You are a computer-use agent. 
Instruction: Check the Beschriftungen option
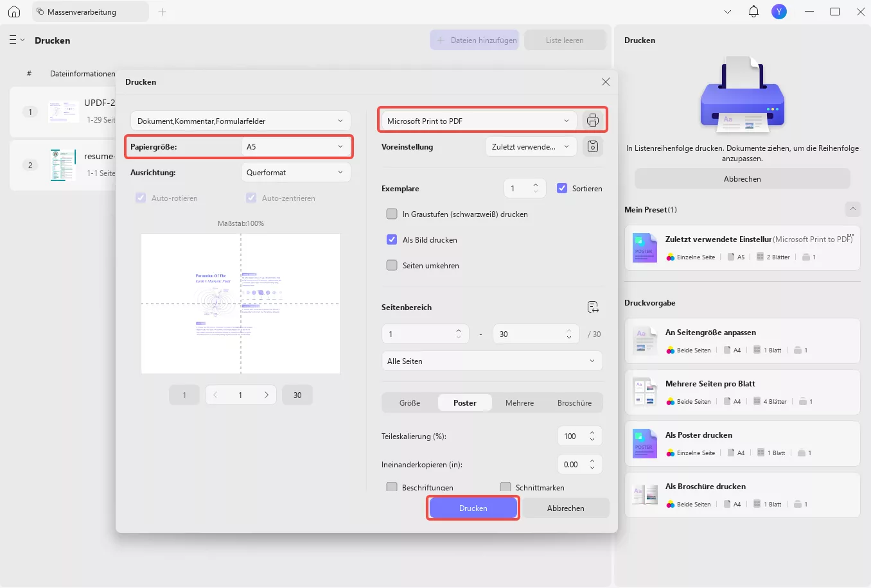[392, 487]
